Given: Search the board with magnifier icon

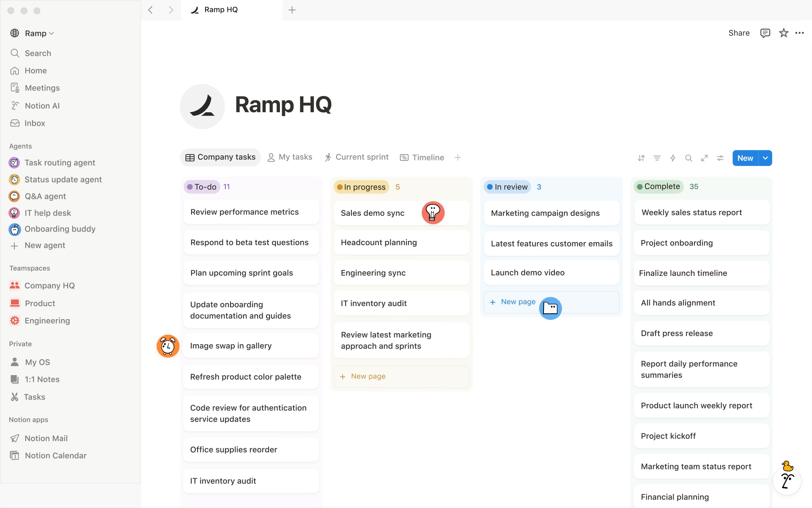Looking at the screenshot, I should coord(689,158).
